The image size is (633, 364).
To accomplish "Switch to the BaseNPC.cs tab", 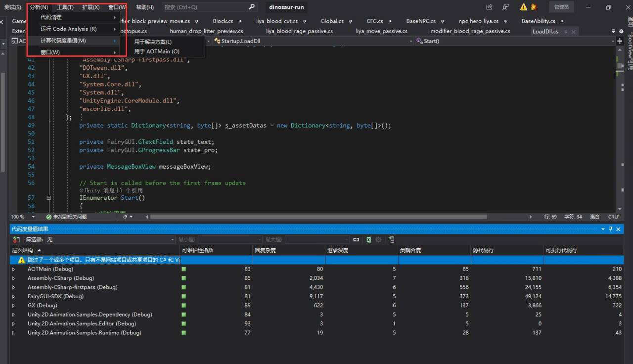I will pos(421,21).
